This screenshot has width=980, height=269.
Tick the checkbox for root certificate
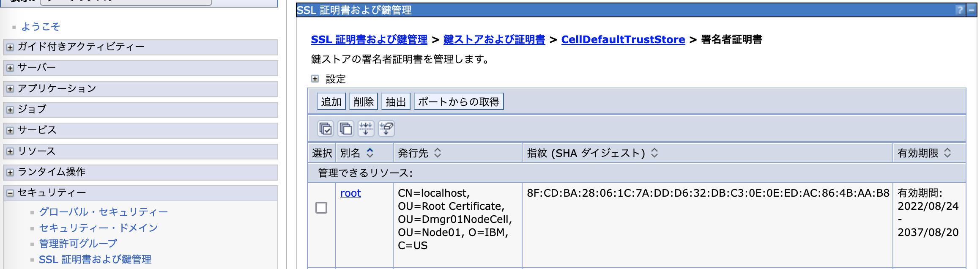pos(321,208)
